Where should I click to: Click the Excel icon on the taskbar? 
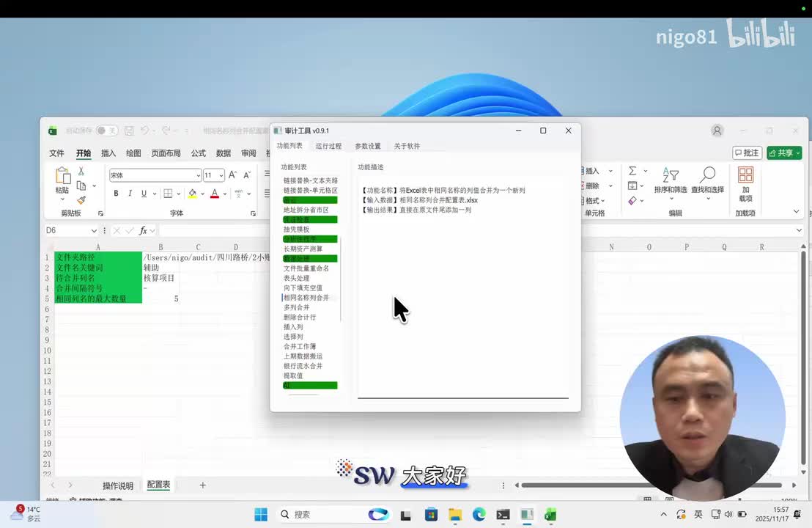pyautogui.click(x=550, y=515)
